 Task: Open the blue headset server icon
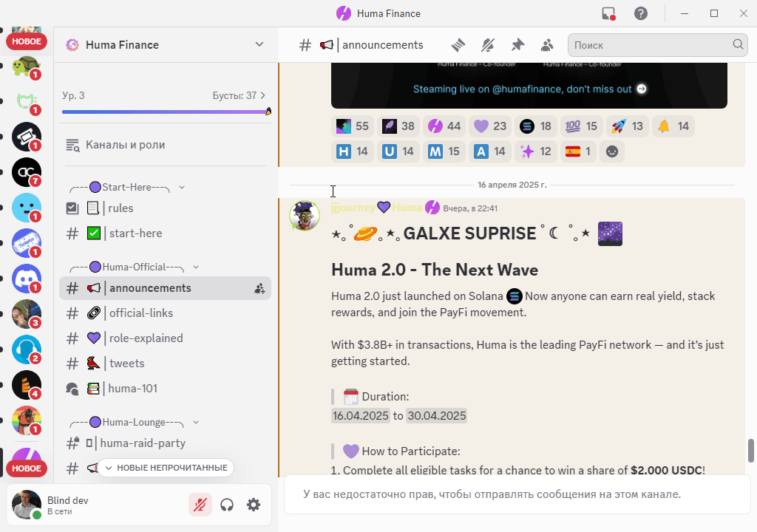click(26, 349)
